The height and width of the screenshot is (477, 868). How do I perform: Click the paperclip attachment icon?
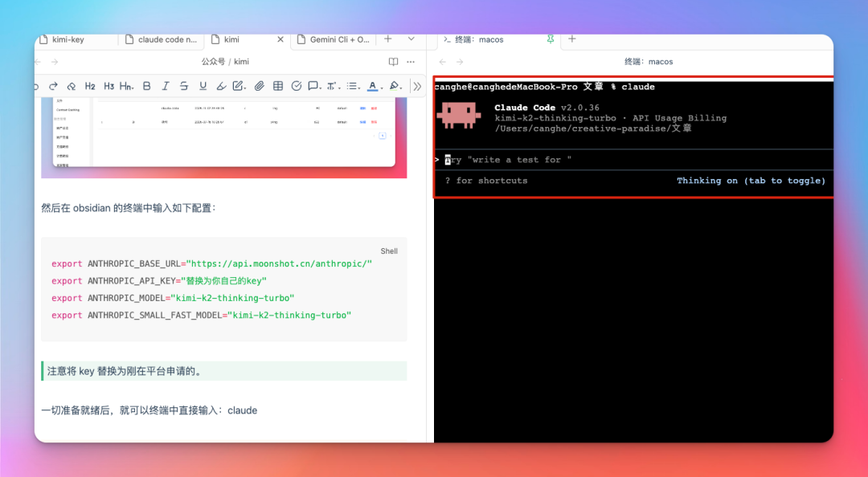259,86
